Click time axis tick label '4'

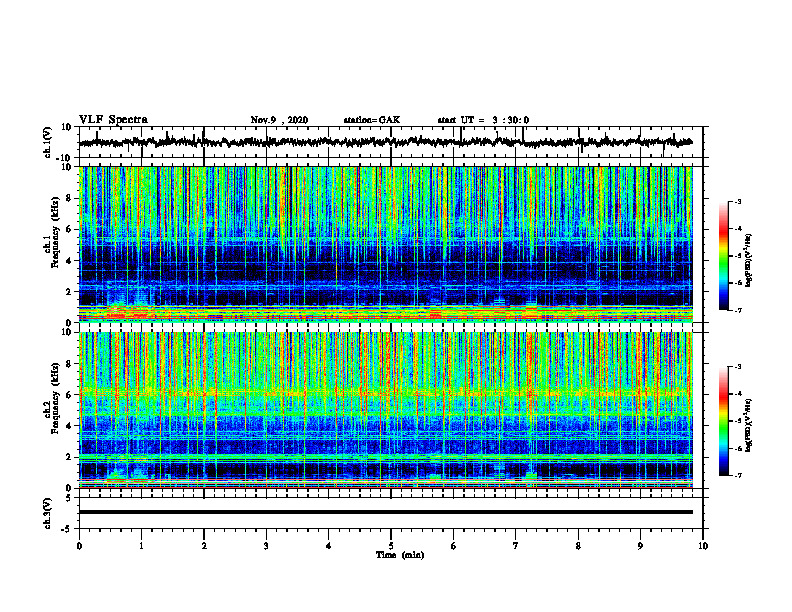pos(329,546)
